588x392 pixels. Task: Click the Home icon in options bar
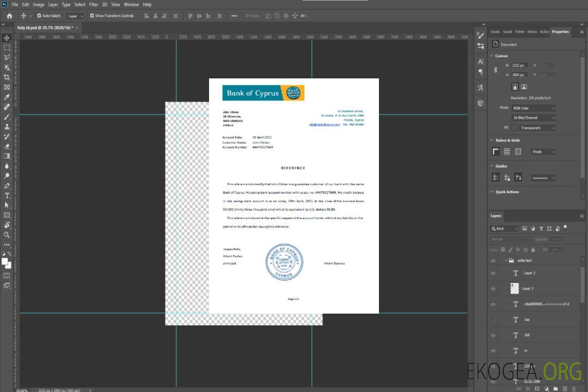coord(9,16)
